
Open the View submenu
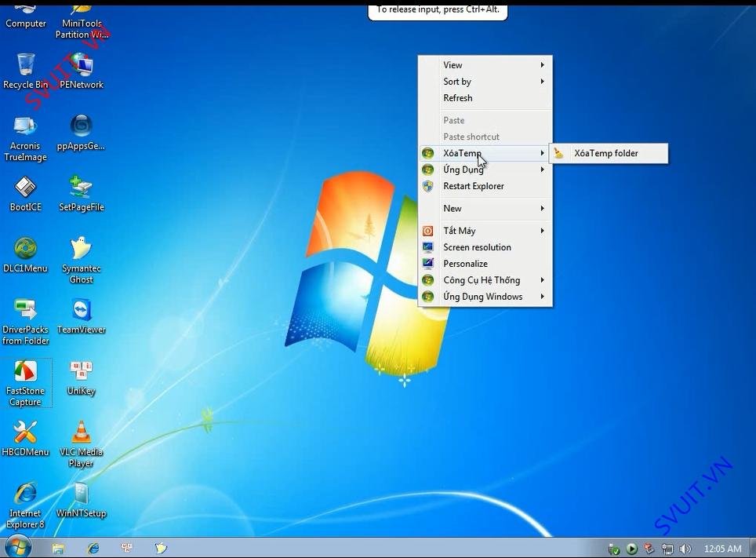click(x=485, y=65)
